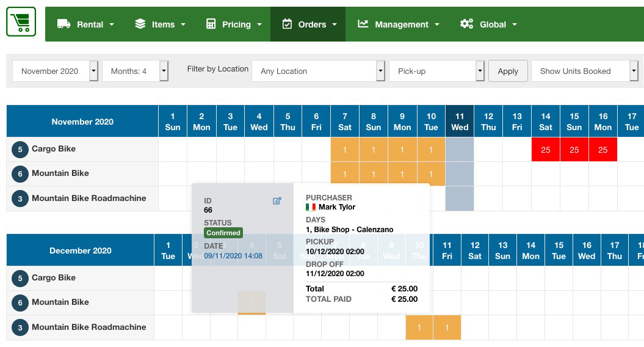Select the 11 Wed header in November

[460, 122]
